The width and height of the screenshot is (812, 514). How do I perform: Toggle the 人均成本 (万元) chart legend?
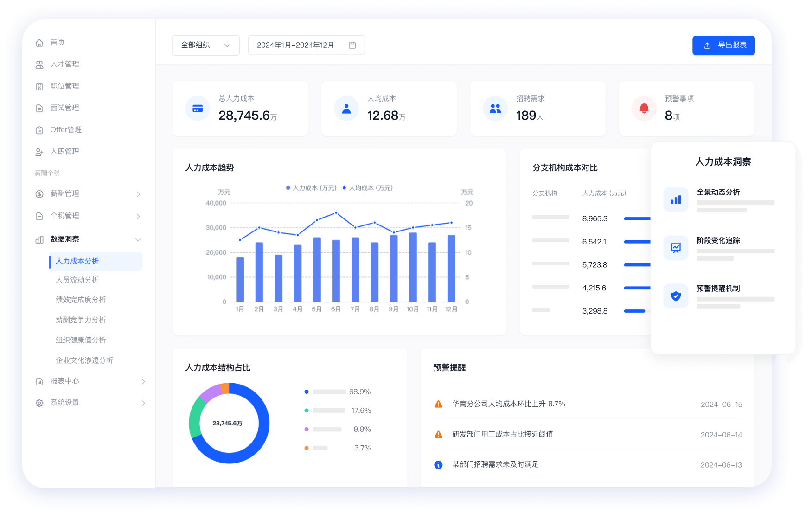tap(367, 188)
